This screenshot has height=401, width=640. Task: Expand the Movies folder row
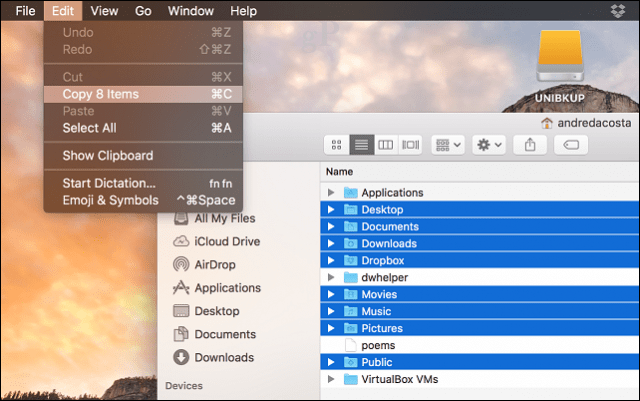click(331, 294)
